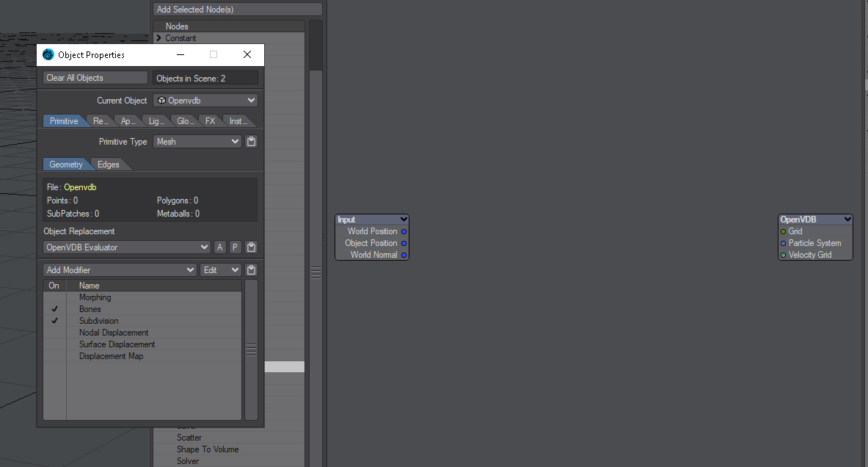Click the LightWave logo in Object Properties title bar
The height and width of the screenshot is (467, 868).
pos(48,54)
